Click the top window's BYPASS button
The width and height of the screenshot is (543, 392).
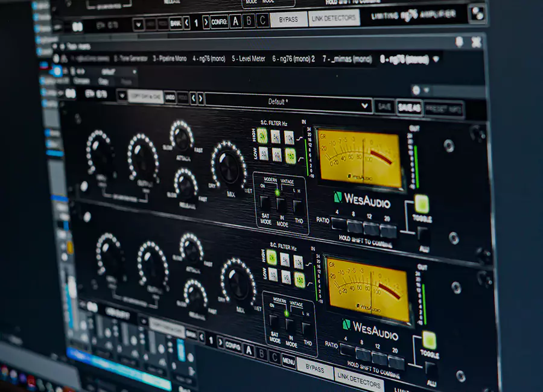point(288,19)
